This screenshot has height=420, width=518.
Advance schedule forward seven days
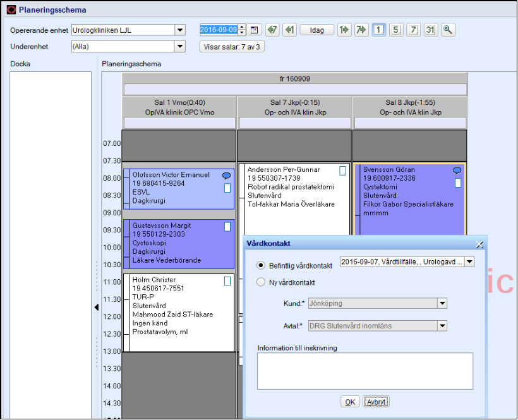pos(361,30)
